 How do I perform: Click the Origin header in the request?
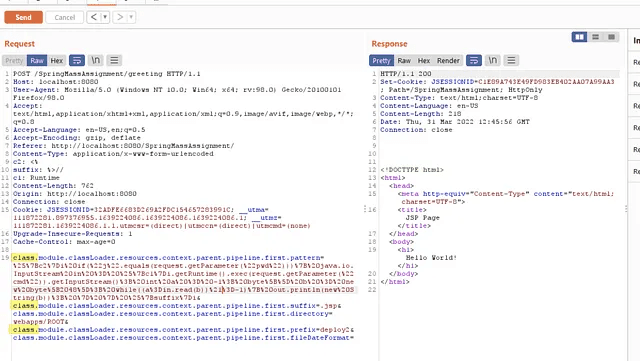pyautogui.click(x=75, y=194)
